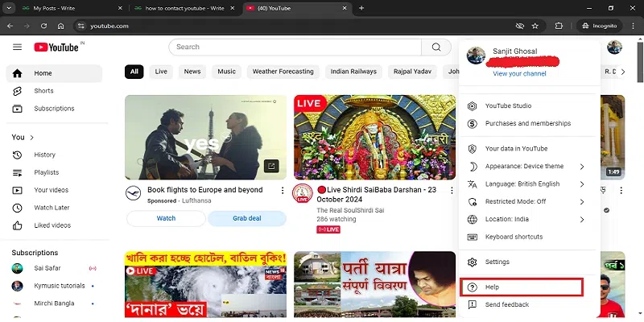Select the Music filter chip
The image size is (644, 322).
pyautogui.click(x=227, y=72)
